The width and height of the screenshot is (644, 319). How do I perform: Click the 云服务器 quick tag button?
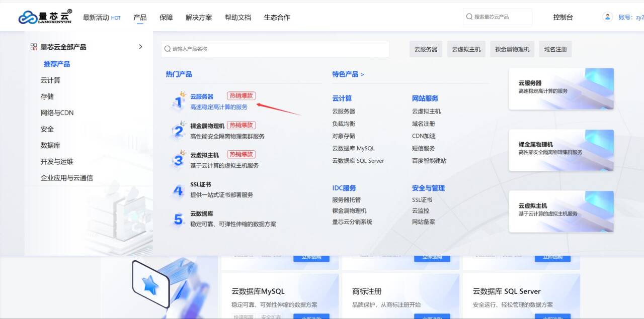point(426,49)
